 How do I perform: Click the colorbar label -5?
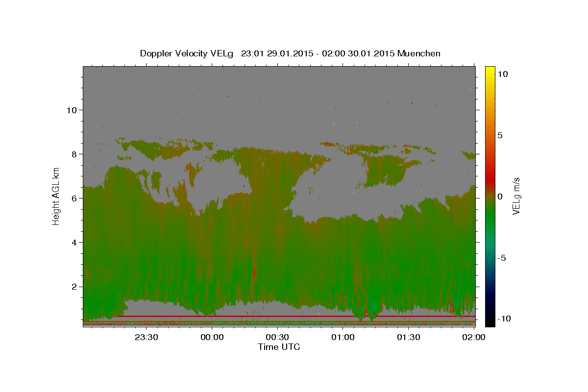click(x=502, y=258)
